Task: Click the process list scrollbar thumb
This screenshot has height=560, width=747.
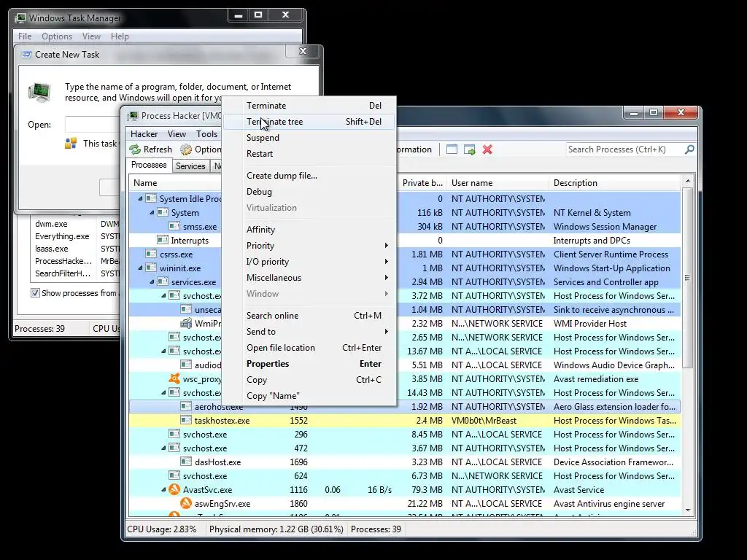Action: pos(687,277)
